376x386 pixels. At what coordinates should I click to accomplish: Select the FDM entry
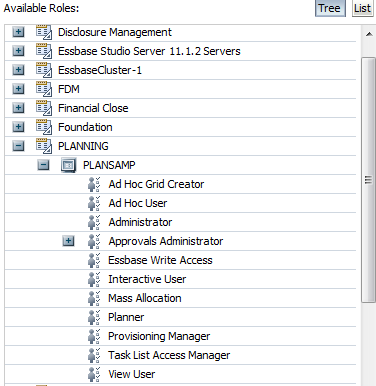click(x=69, y=89)
